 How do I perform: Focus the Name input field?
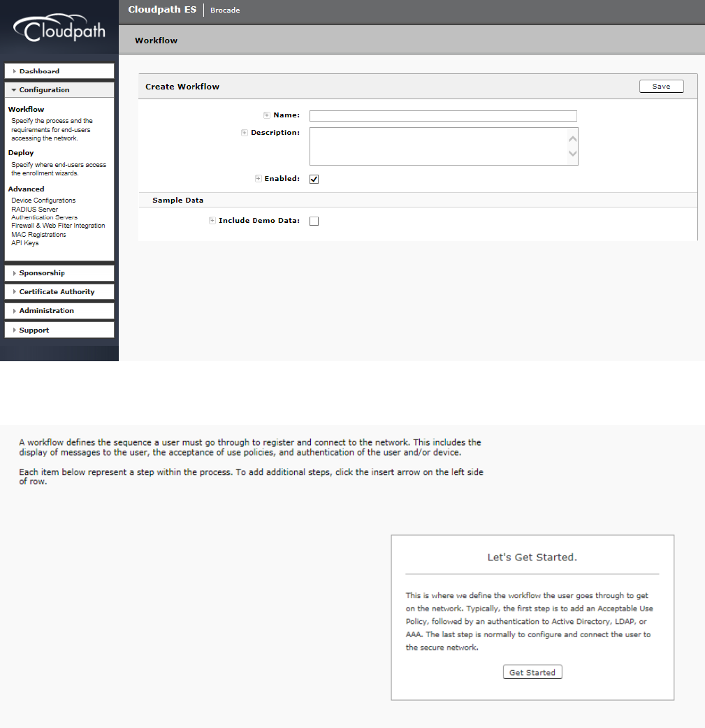pos(443,115)
